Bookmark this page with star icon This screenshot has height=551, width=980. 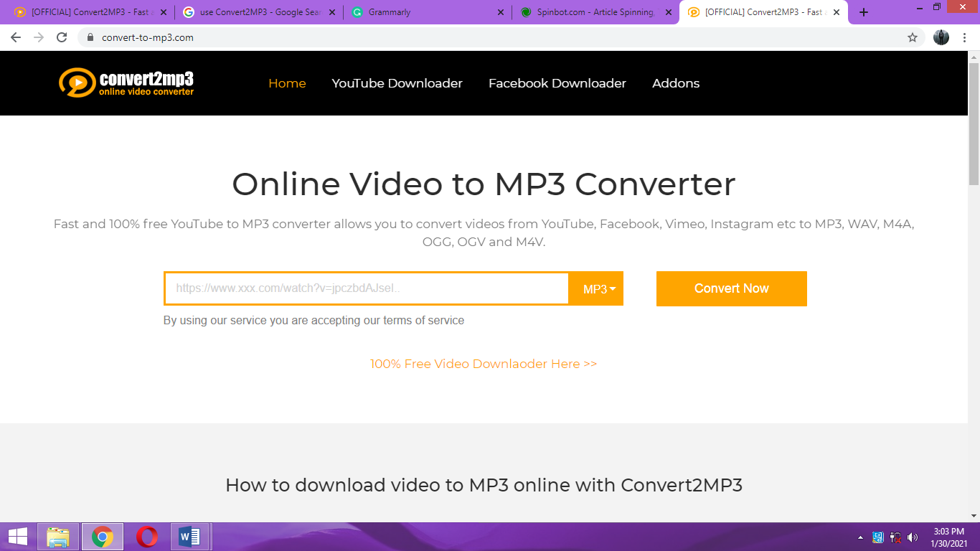(x=913, y=37)
